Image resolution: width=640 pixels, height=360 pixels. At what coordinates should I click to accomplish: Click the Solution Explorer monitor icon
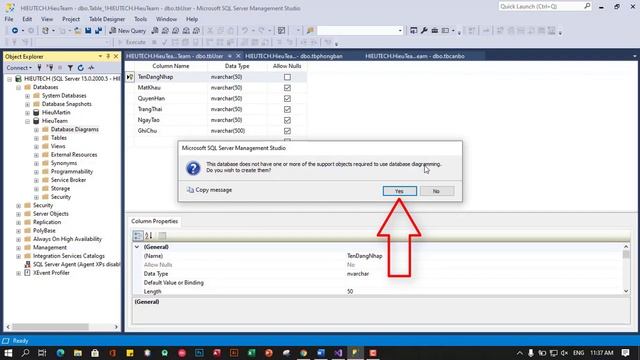(413, 31)
